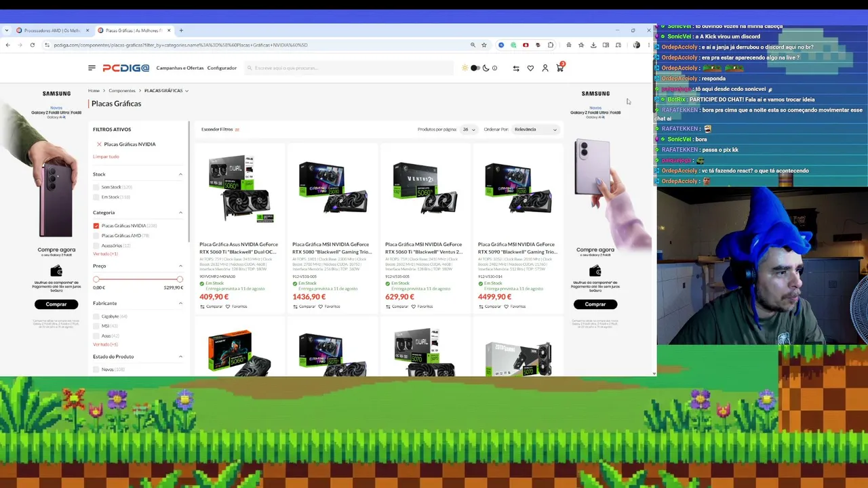Image resolution: width=868 pixels, height=488 pixels.
Task: Open the wishlist heart icon in header
Action: [530, 68]
